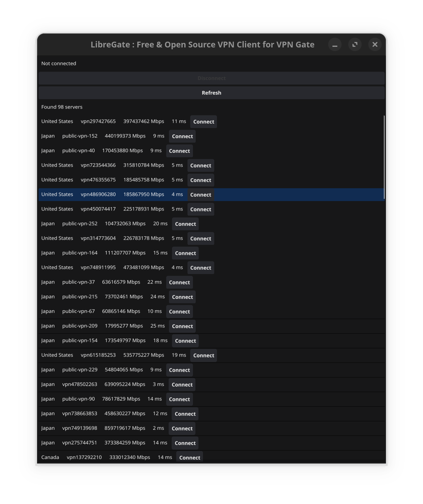Click the greyed-out Disconnect button
Viewport: 423px width, 504px height.
[211, 78]
